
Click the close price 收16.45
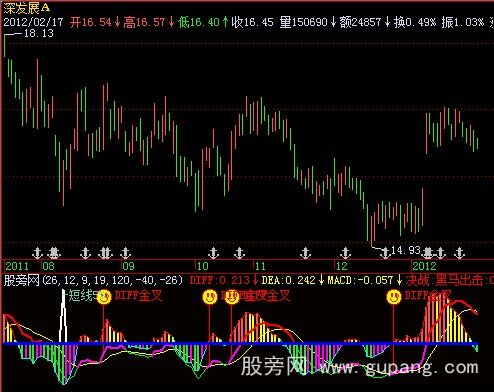pyautogui.click(x=252, y=22)
